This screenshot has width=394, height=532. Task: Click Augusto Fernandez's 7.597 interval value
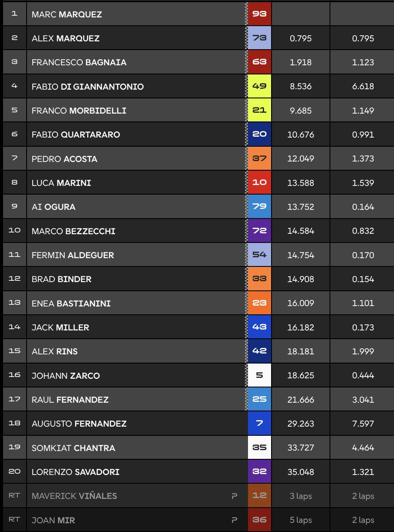tap(363, 424)
